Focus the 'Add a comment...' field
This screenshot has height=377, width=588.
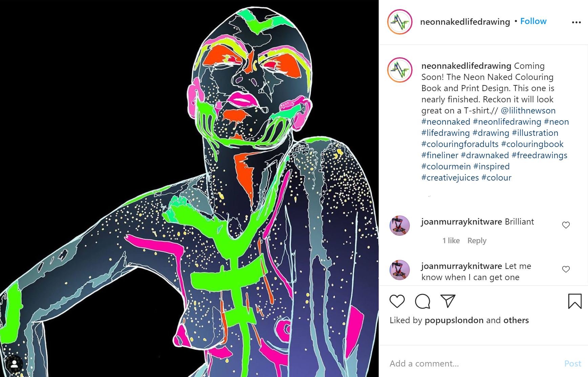coord(474,363)
